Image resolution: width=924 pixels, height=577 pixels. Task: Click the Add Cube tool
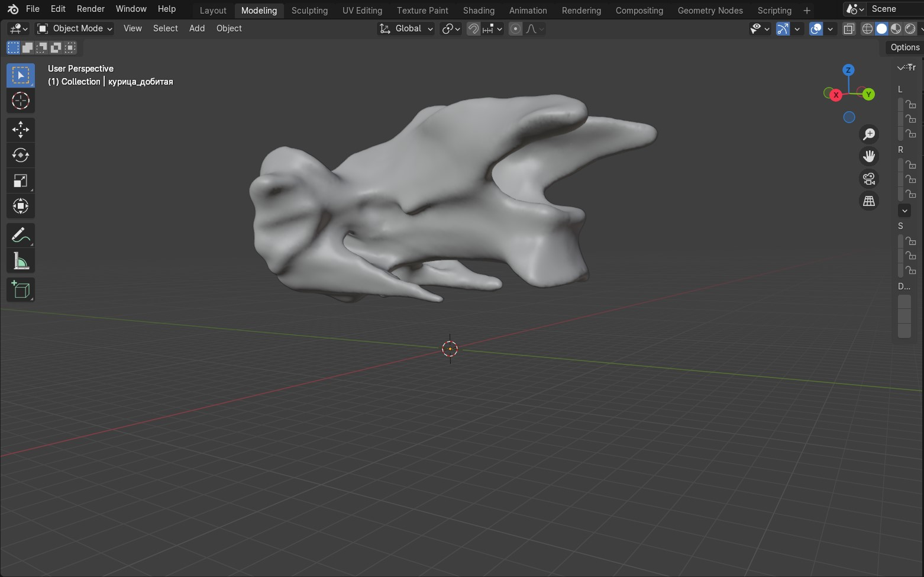click(21, 290)
